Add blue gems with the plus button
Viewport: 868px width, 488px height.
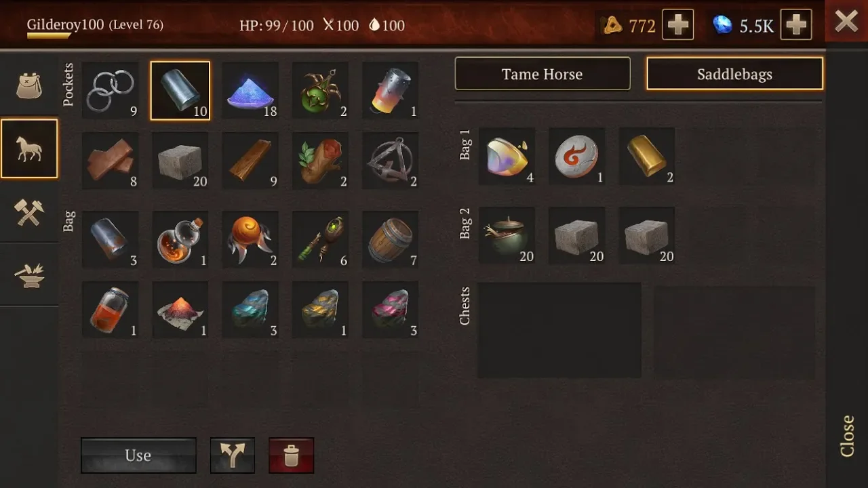tap(796, 25)
